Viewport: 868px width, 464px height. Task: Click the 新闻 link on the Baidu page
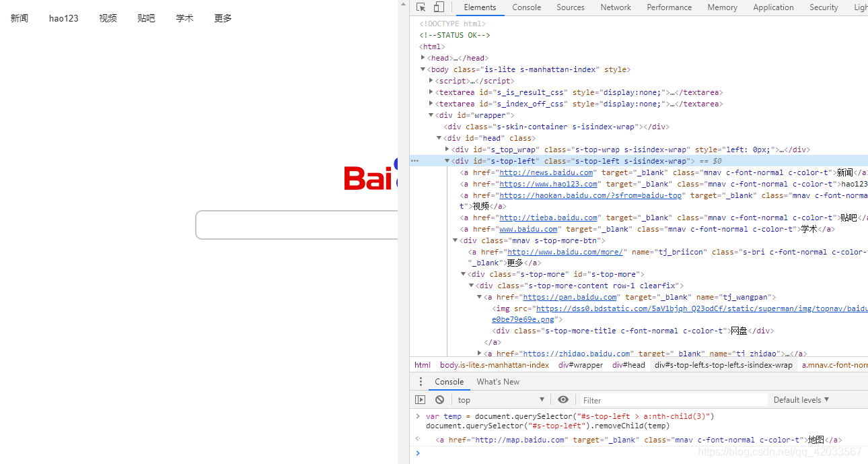[x=20, y=18]
